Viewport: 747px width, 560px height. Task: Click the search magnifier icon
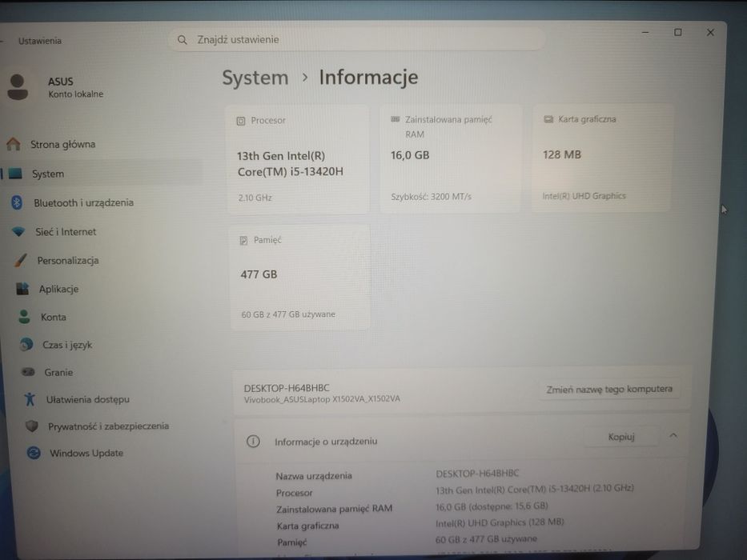click(182, 40)
